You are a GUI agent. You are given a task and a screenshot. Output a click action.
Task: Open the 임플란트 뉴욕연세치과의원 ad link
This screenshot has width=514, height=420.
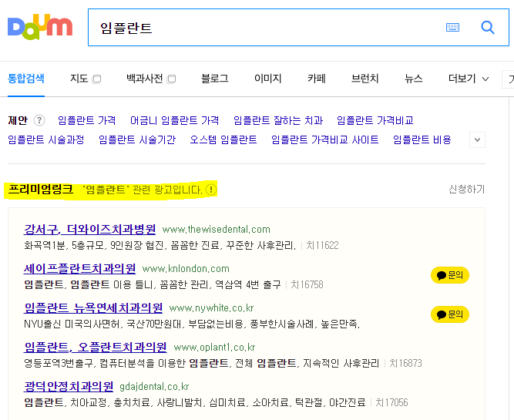click(x=93, y=307)
